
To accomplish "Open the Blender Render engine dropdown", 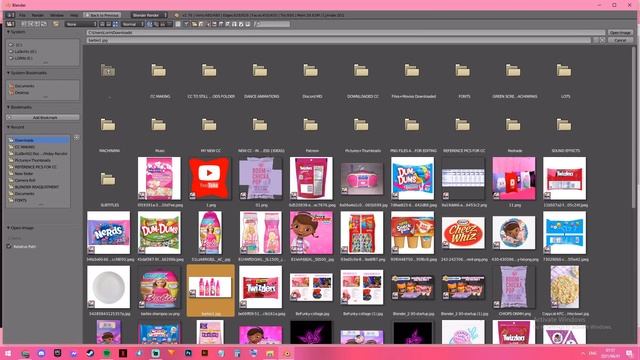I will [x=149, y=15].
